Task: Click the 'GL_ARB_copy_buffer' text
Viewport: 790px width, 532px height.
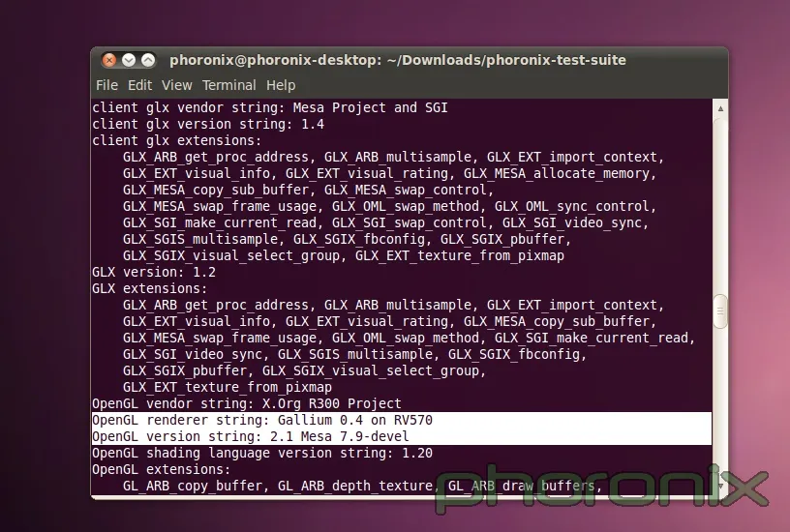Action: pos(193,486)
